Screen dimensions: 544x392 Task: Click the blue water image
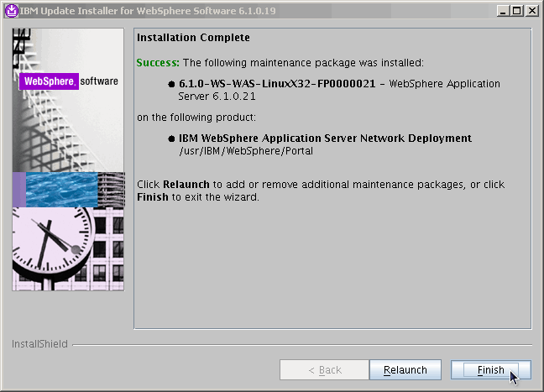point(61,189)
